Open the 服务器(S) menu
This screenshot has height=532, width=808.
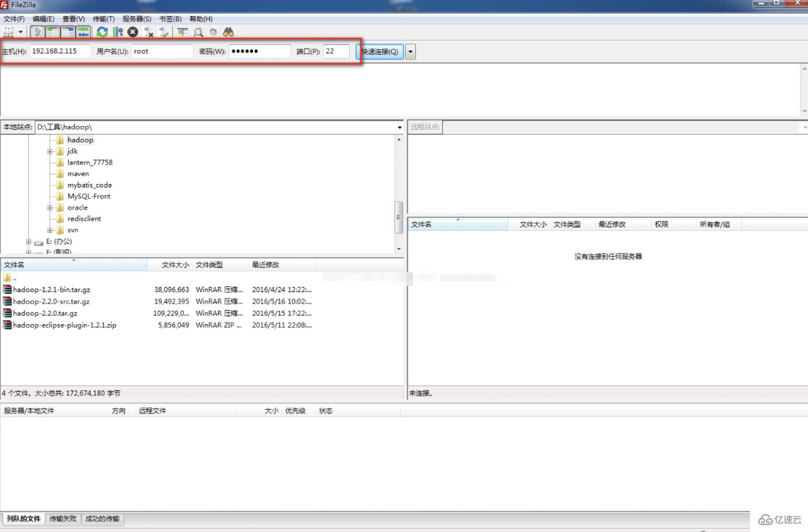(x=137, y=19)
